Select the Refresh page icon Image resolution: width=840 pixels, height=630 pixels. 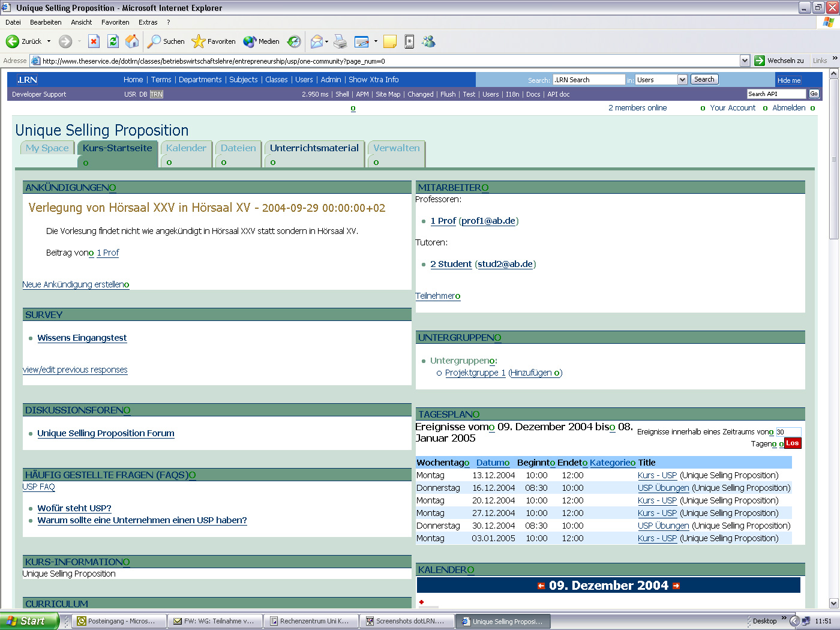coord(113,41)
